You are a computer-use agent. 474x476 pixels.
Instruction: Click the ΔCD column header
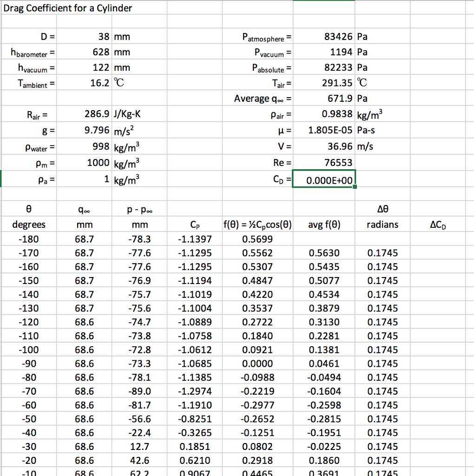pyautogui.click(x=438, y=225)
